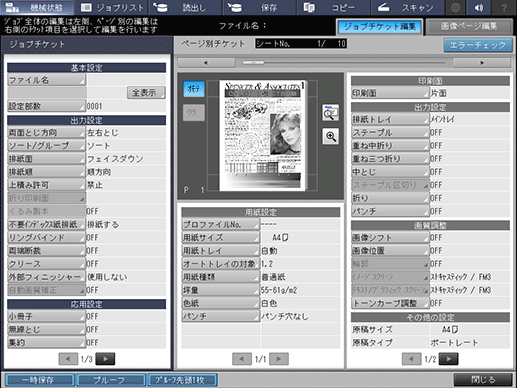Open the 排紙トレイ setting
The height and width of the screenshot is (388, 517).
390,119
